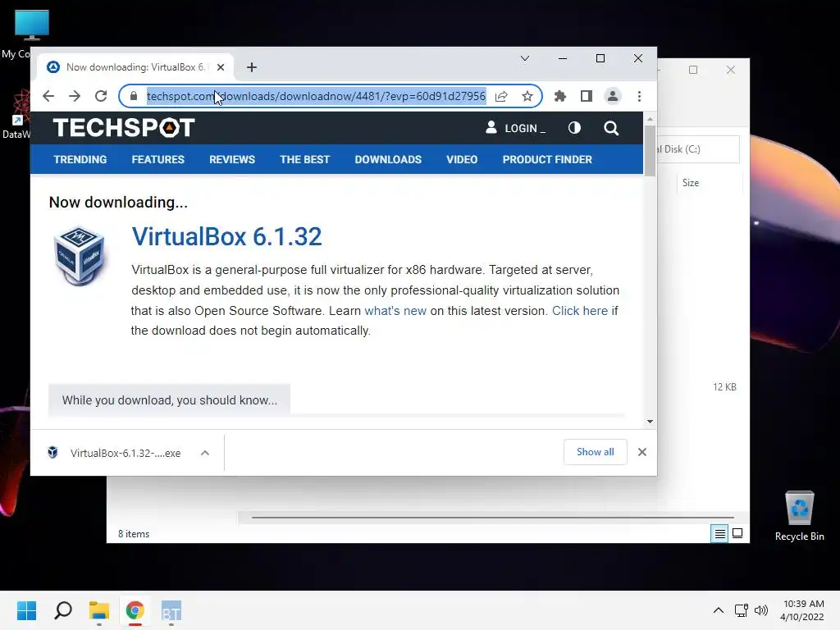This screenshot has height=630, width=840.
Task: Click the BT app taskbar icon
Action: pyautogui.click(x=171, y=610)
